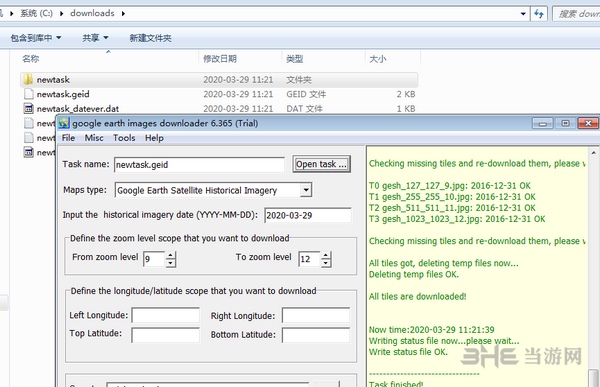Click the Top Latitude input field
This screenshot has width=600, height=387.
point(166,335)
